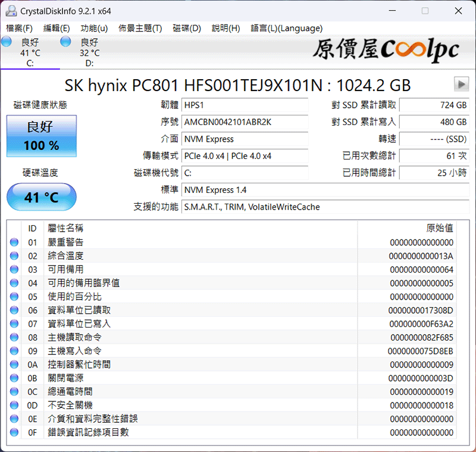Click the 41 °C temperature button
476x452 pixels.
[42, 197]
